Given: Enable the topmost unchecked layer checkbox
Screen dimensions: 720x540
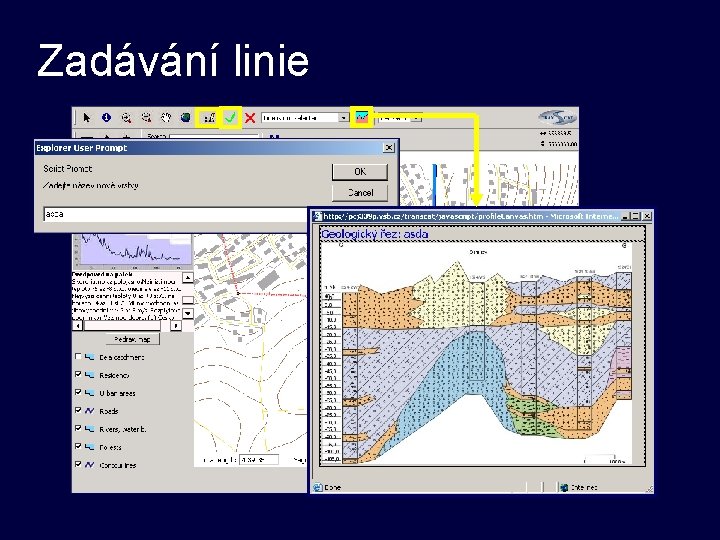Looking at the screenshot, I should 78,356.
